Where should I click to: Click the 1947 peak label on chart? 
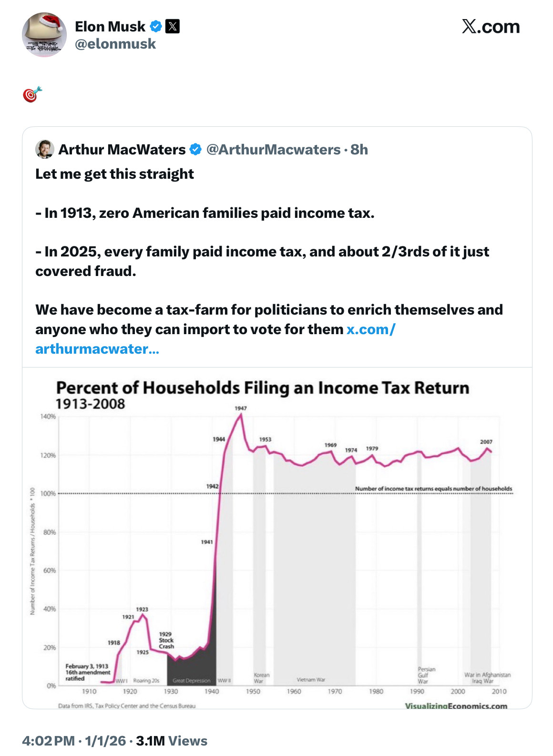241,408
